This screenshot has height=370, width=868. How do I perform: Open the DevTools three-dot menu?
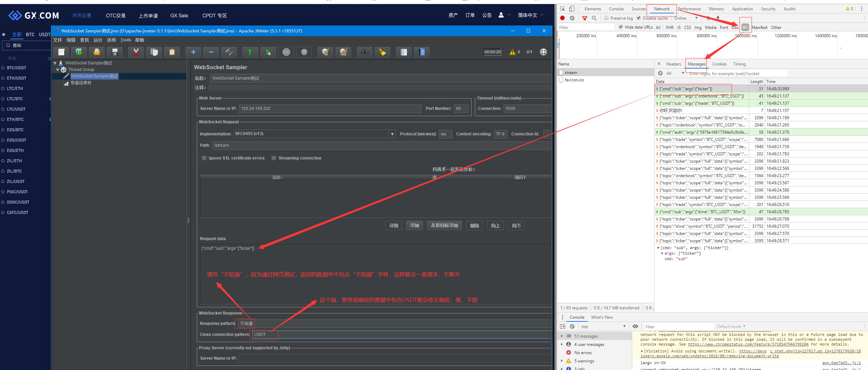tap(861, 9)
